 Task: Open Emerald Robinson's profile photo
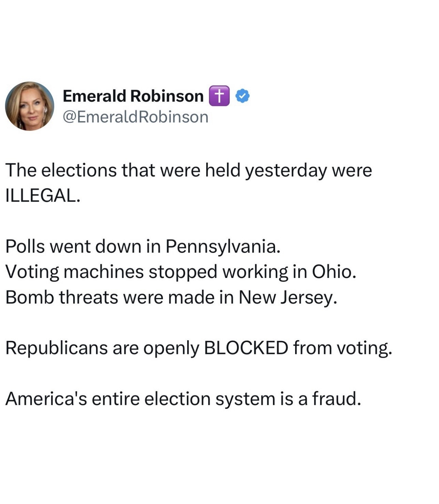pyautogui.click(x=30, y=106)
